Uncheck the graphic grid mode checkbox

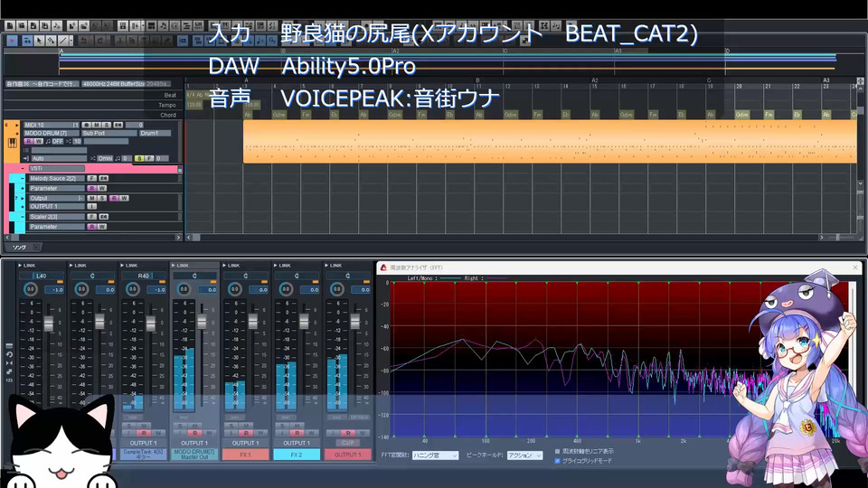point(558,461)
